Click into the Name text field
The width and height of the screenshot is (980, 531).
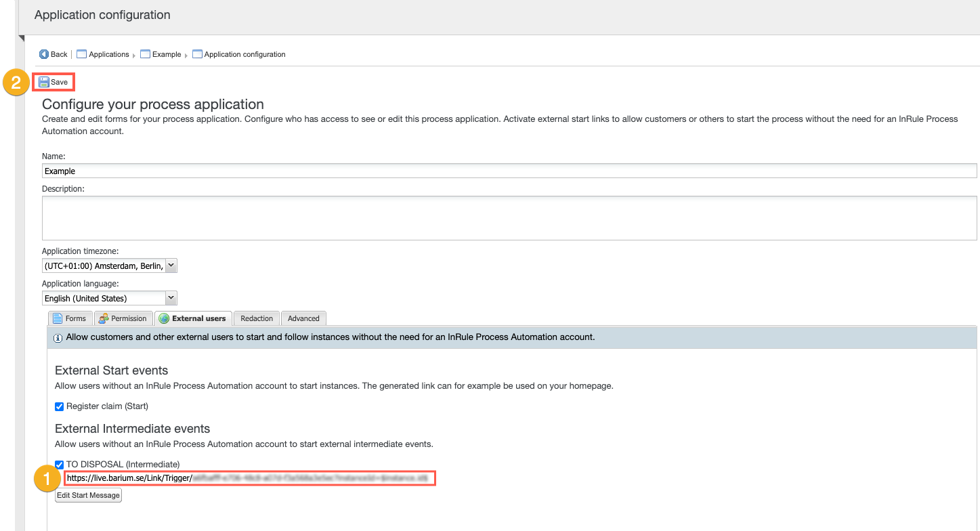(x=509, y=171)
